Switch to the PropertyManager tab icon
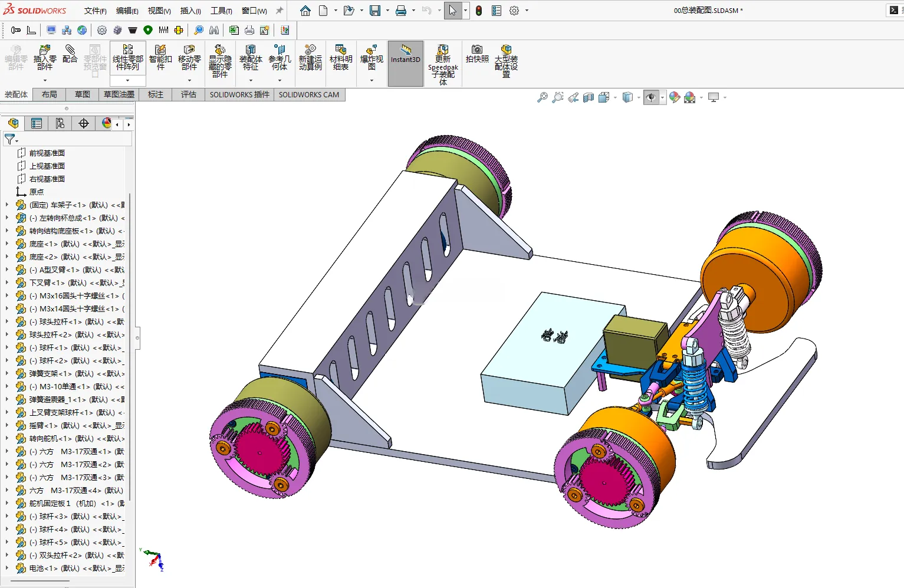The width and height of the screenshot is (904, 588). coord(37,123)
